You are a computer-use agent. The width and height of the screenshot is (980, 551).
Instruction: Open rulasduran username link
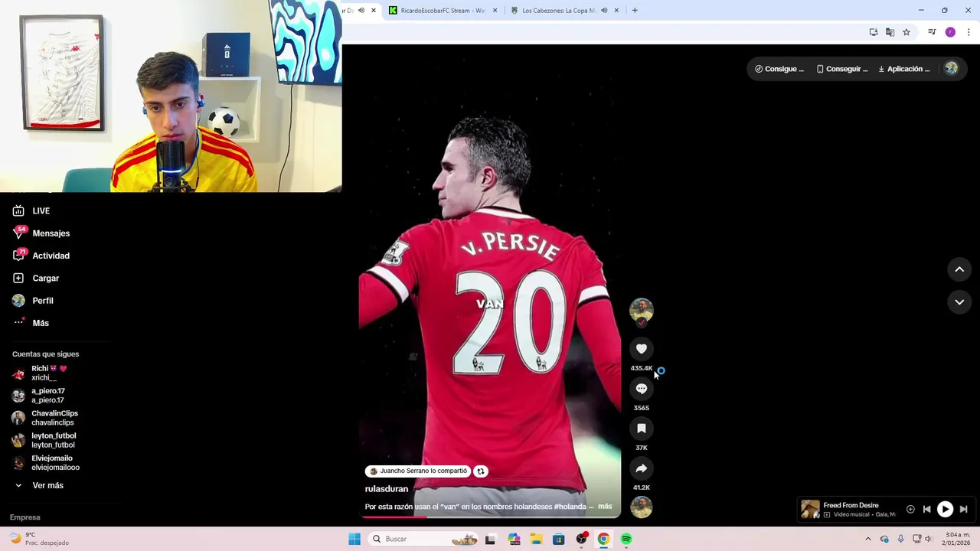tap(387, 489)
